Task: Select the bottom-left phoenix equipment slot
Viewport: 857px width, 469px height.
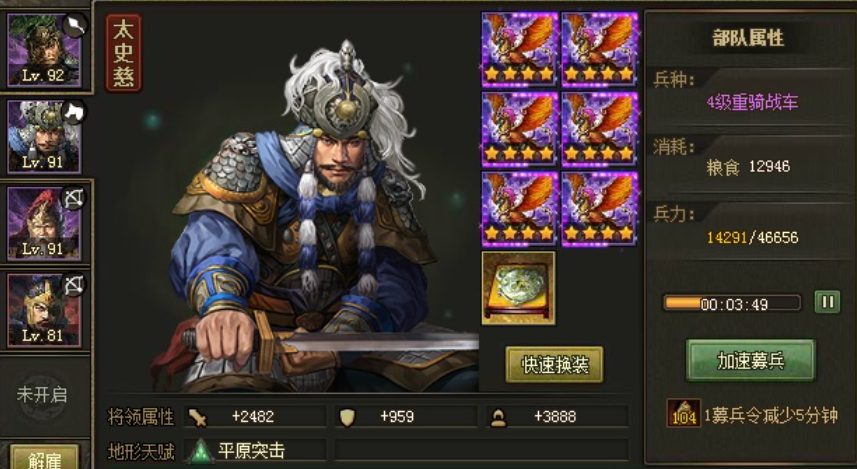Action: tap(519, 209)
